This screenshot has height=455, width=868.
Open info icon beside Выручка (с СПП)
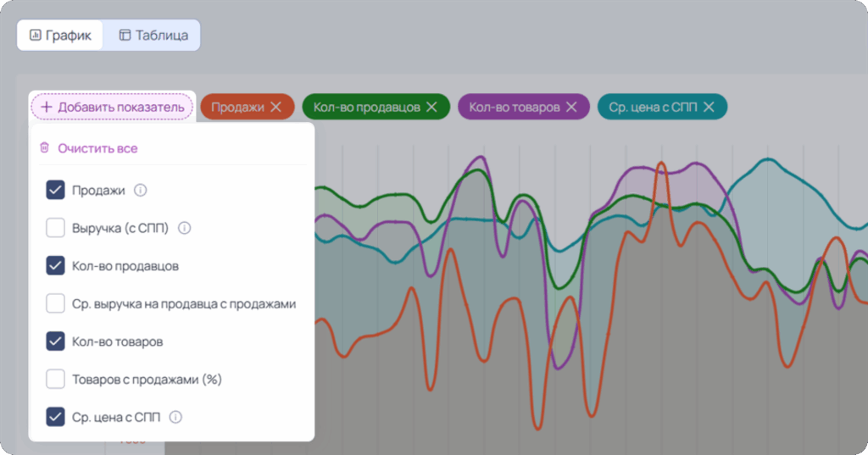coord(184,228)
